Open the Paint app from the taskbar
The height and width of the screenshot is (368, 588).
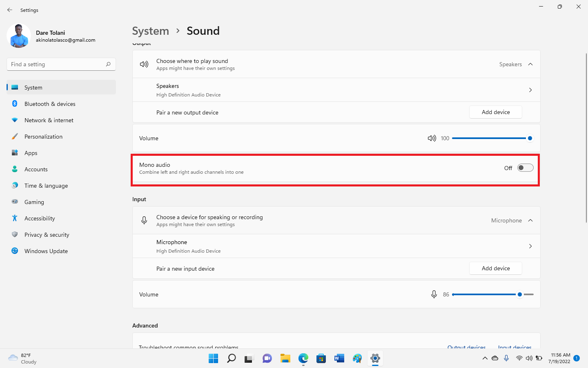357,359
